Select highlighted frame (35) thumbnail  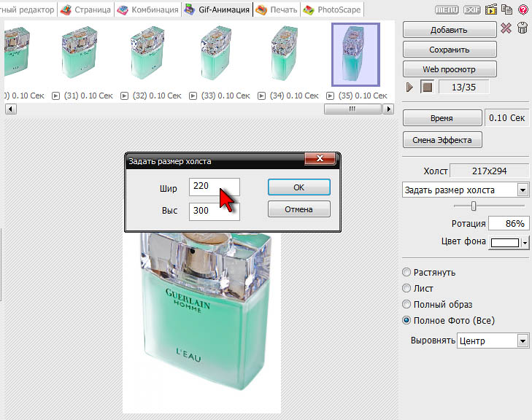point(355,55)
